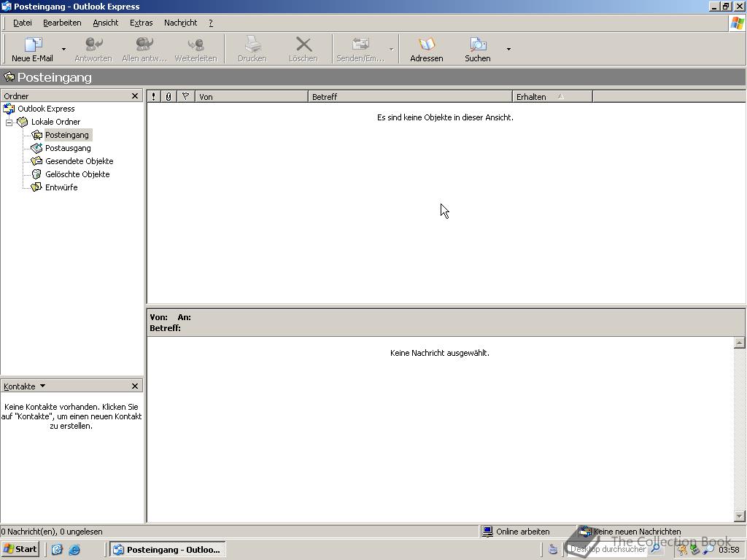Click preview pane scrollbar up arrow

pos(740,343)
